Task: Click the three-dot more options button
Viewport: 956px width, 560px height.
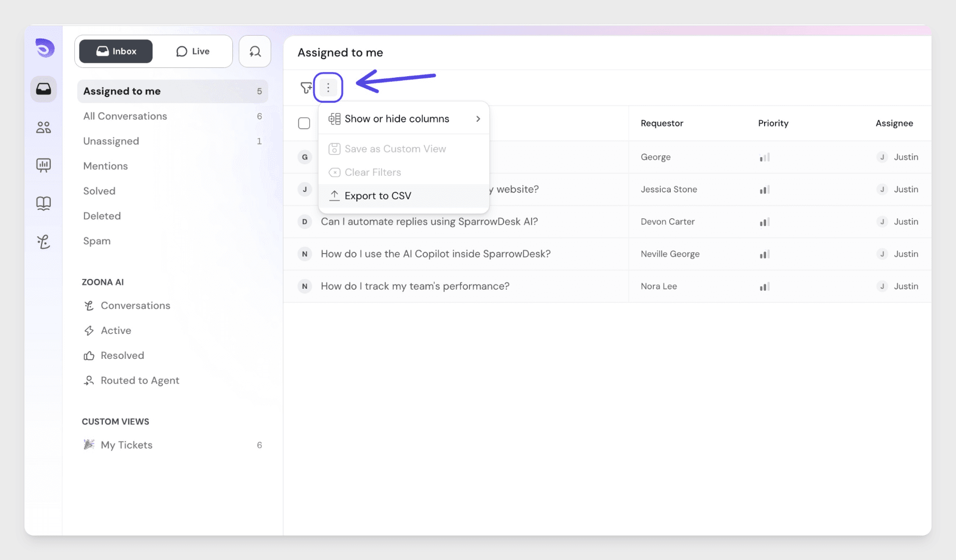Action: click(328, 88)
